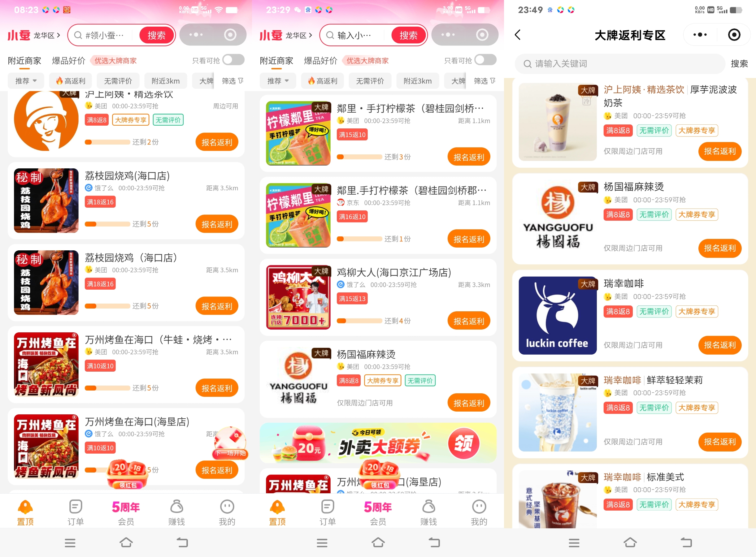The height and width of the screenshot is (557, 756).
Task: Open 我的 profile face icon in left screen
Action: 227,512
